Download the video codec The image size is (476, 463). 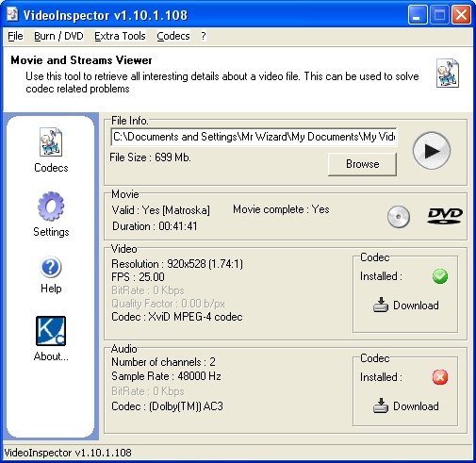pos(405,305)
